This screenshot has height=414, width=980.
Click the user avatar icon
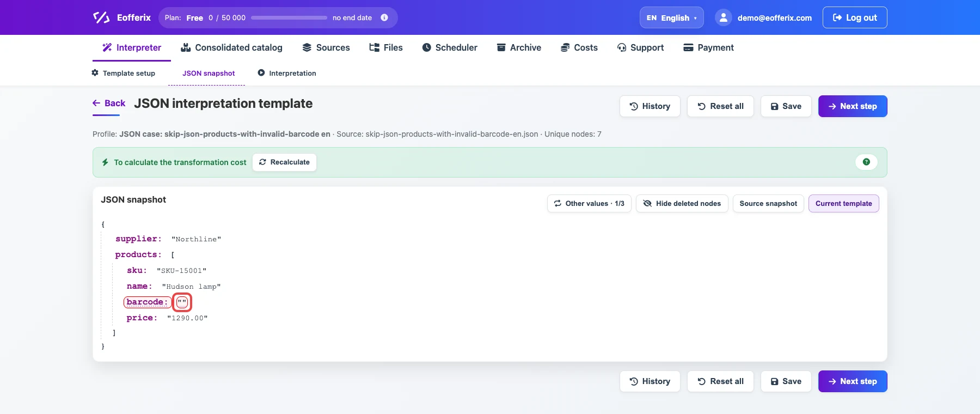(723, 17)
